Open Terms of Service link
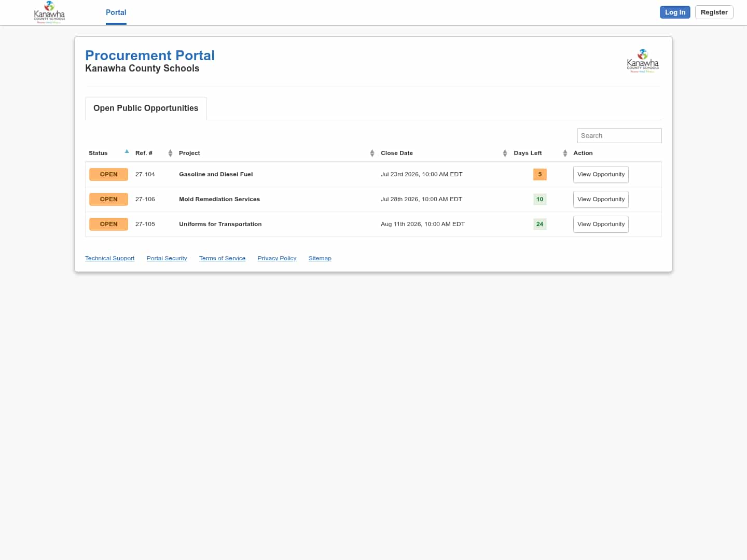The image size is (747, 560). tap(222, 258)
